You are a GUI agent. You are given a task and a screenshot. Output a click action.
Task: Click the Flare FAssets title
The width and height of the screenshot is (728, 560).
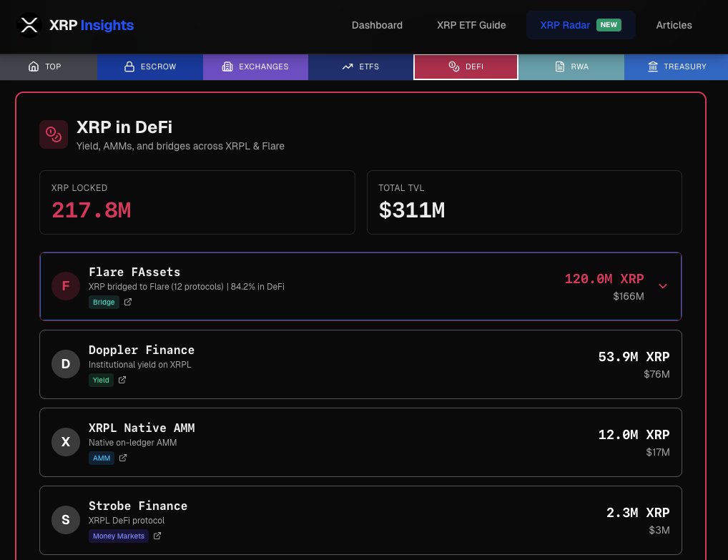coord(134,272)
